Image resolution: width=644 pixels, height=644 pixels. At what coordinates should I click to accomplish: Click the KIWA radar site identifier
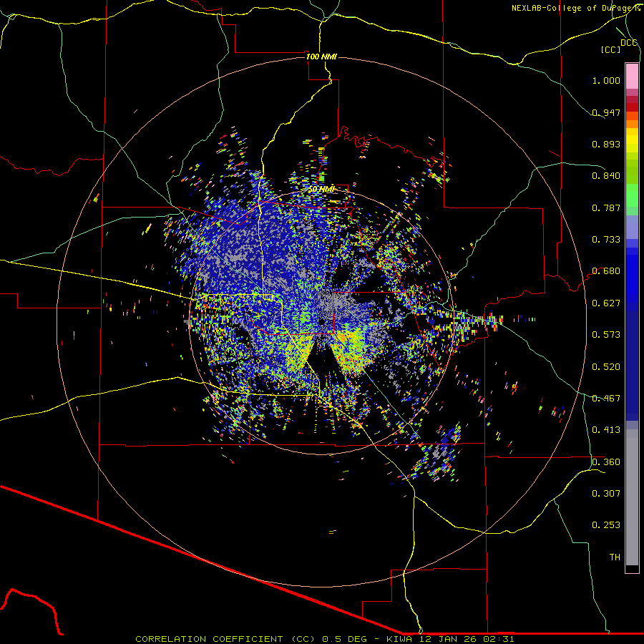click(x=401, y=639)
